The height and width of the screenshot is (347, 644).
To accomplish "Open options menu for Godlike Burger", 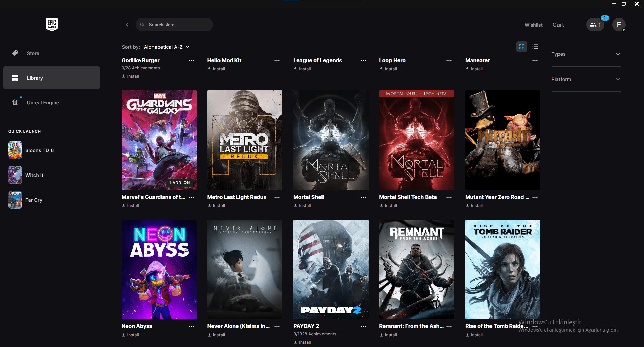I will click(191, 61).
